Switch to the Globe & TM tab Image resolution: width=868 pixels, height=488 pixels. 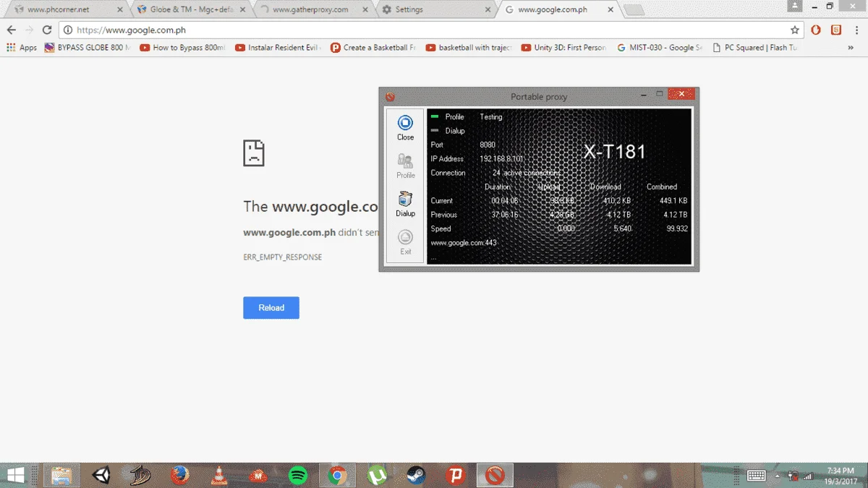[192, 10]
